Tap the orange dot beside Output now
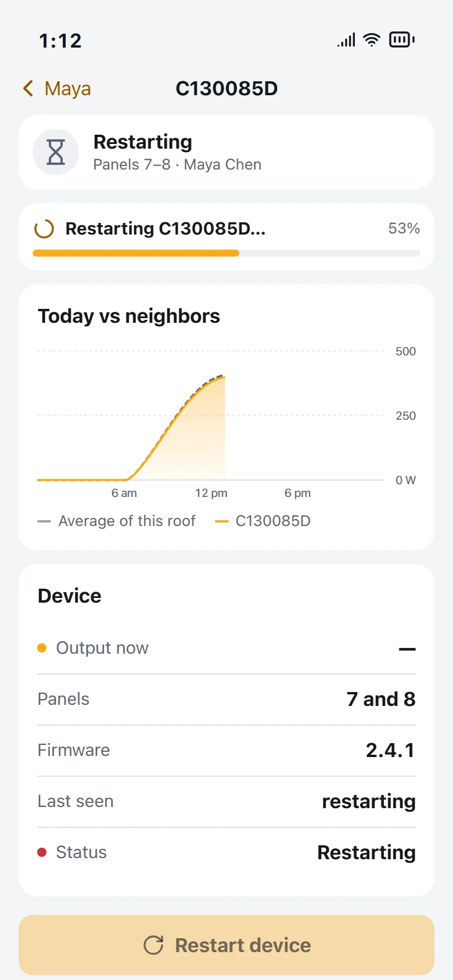Viewport: 453px width, 980px height. pyautogui.click(x=42, y=648)
